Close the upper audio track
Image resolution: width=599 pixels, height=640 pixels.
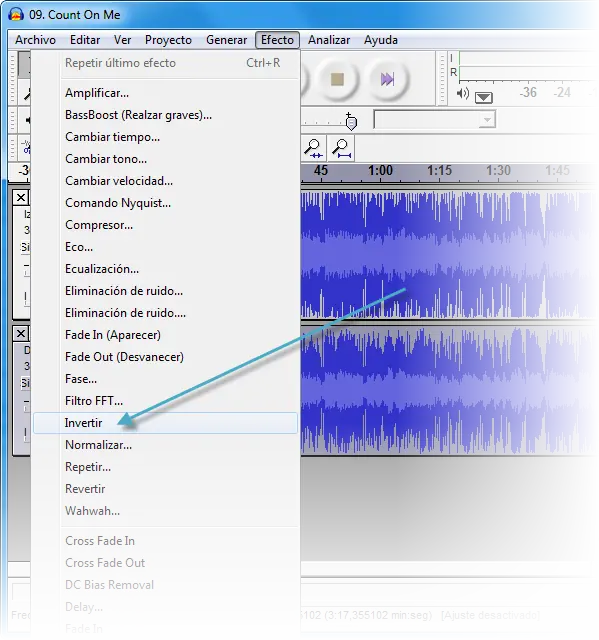click(21, 198)
